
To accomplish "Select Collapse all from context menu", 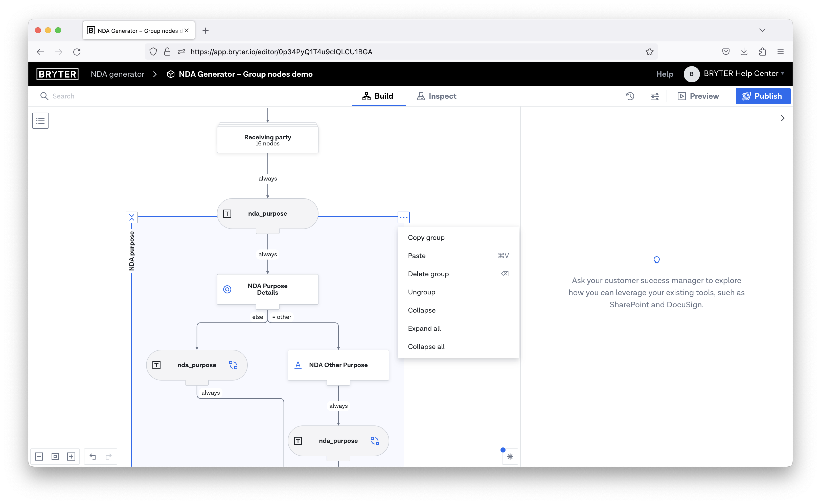I will point(426,346).
